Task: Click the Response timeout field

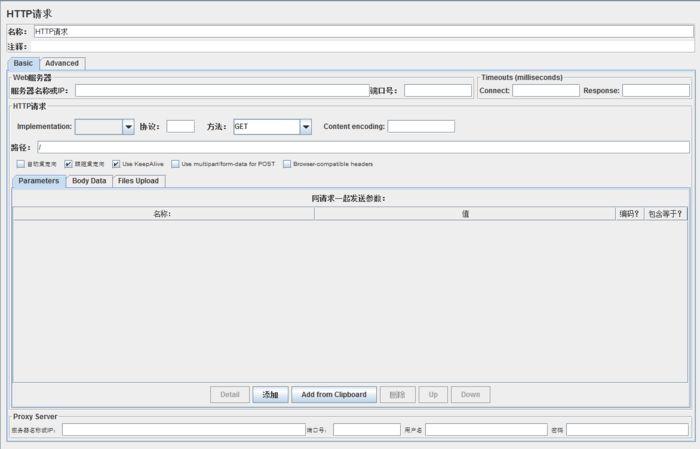Action: tap(656, 91)
